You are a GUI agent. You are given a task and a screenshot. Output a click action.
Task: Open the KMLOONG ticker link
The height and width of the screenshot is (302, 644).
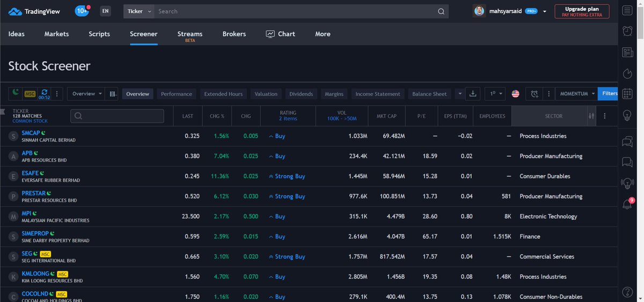tap(35, 274)
